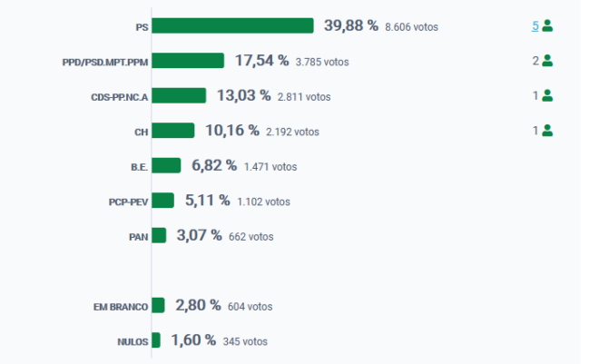The height and width of the screenshot is (364, 599).
Task: Select the B.E. result bar
Action: coord(166,165)
